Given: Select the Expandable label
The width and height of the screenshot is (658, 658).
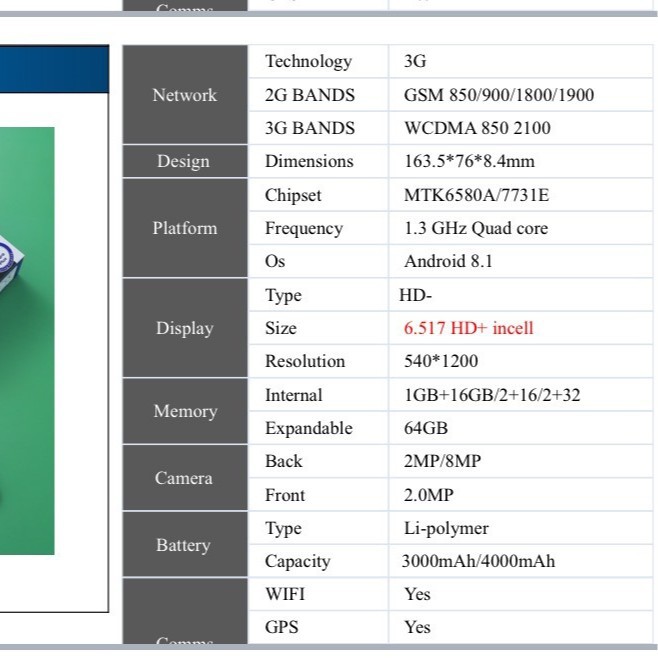Looking at the screenshot, I should coord(309,428).
